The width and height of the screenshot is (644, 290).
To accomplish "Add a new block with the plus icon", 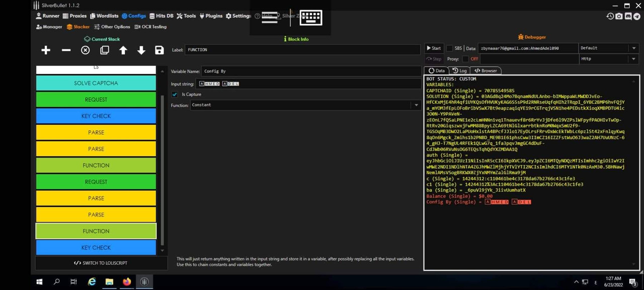I will pos(46,50).
